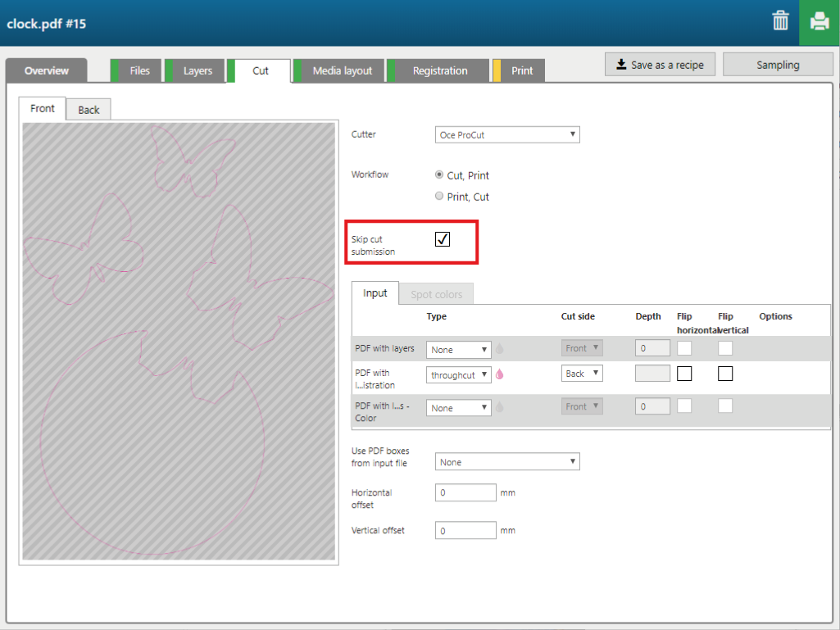Enable Flip horizontal for throughcut row
840x630 pixels.
(684, 374)
